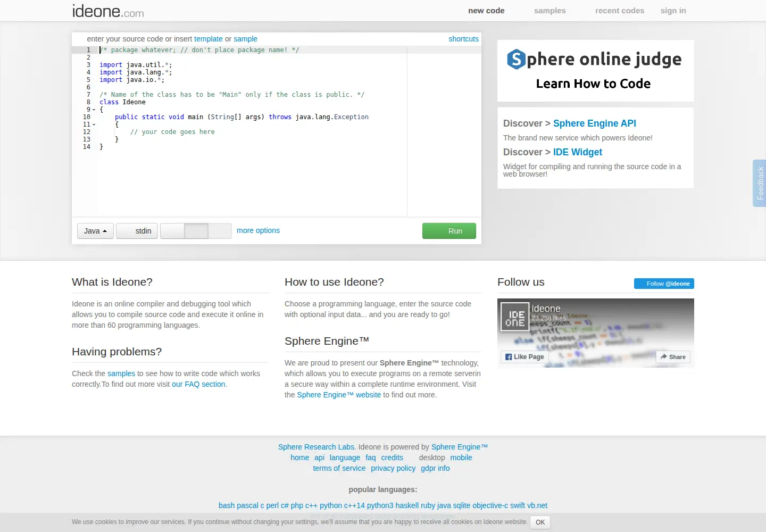Insert the template link above editor

click(x=209, y=39)
